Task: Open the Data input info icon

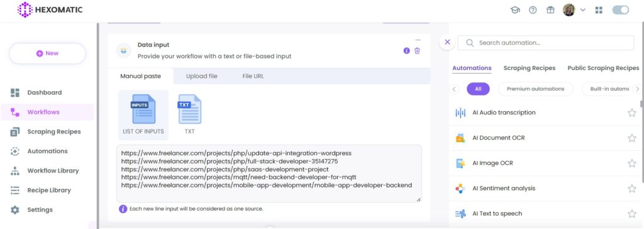Action: click(x=407, y=51)
